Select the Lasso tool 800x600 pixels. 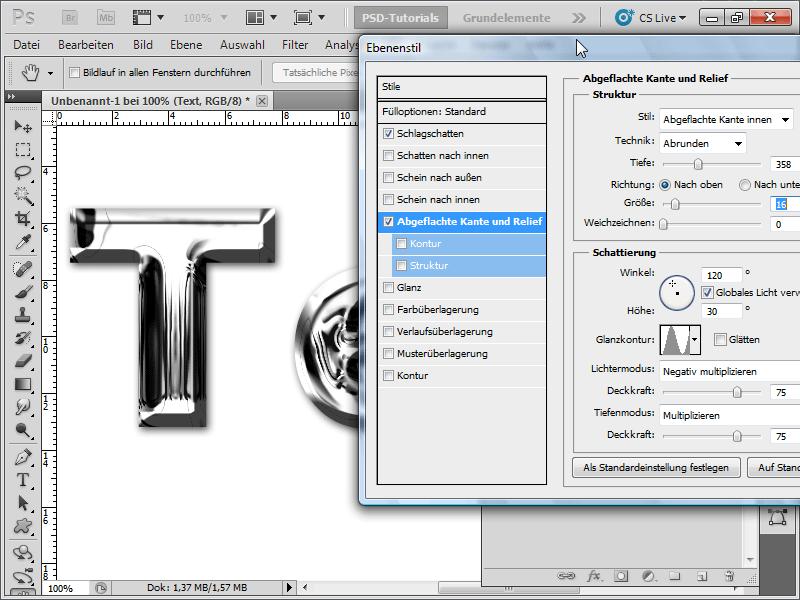coord(23,172)
